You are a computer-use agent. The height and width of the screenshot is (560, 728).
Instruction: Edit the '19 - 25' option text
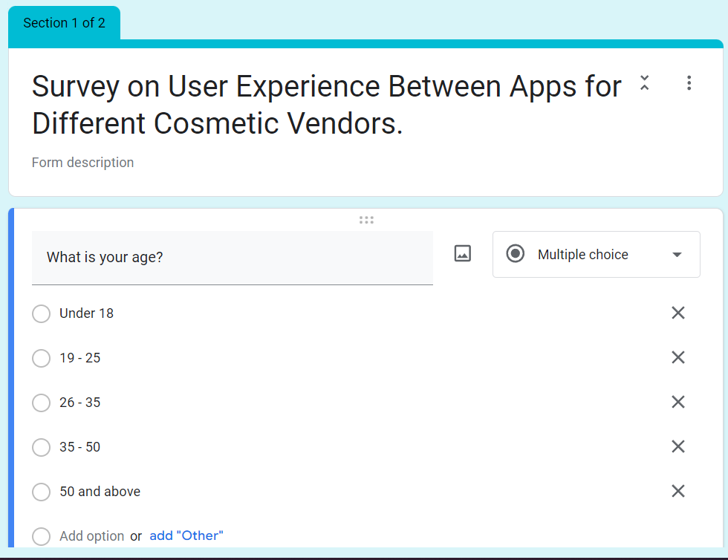click(80, 358)
